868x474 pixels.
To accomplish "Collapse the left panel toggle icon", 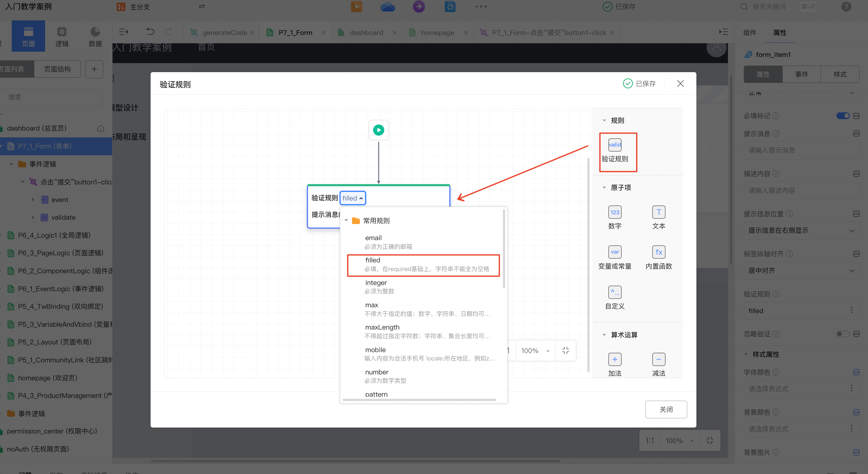I will pyautogui.click(x=124, y=32).
